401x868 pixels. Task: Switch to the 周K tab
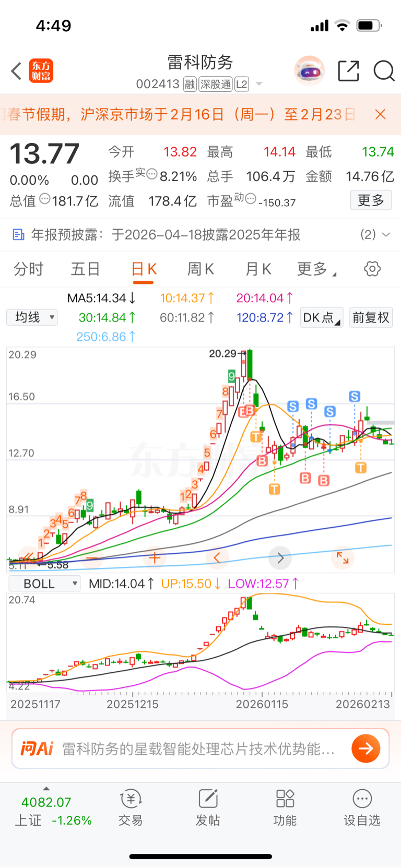tap(200, 269)
